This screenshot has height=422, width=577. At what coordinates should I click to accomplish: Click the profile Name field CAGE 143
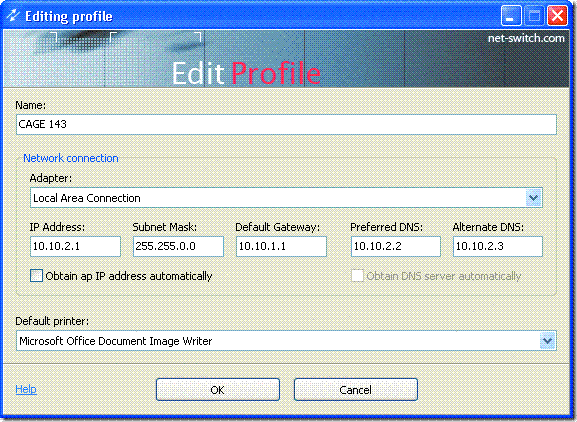[286, 124]
